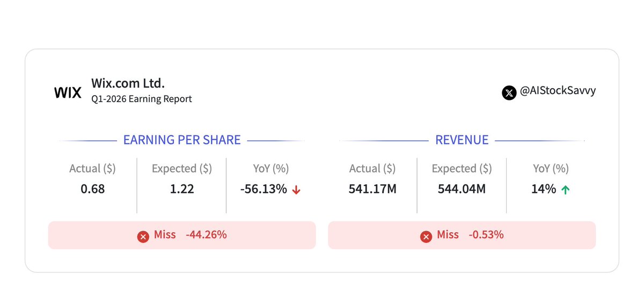Open the @AIStockSavvy handle
Image resolution: width=644 pixels, height=296 pixels.
click(x=558, y=91)
